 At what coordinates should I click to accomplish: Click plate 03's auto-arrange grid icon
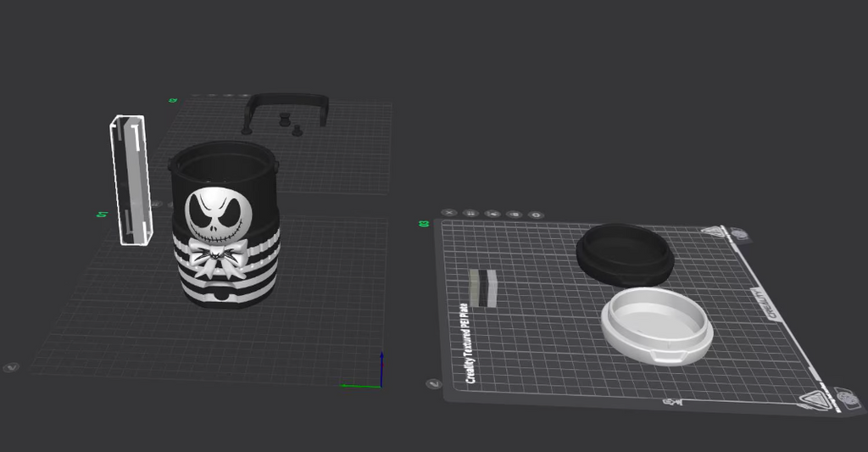(x=470, y=213)
